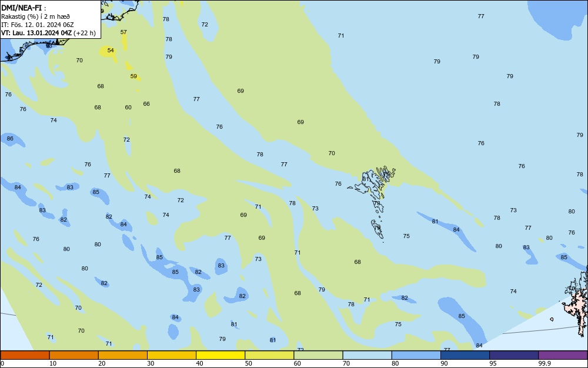Click the 'VT: Lau. 13.01.2024 04Z' valid time
Screen dimensions: 588x368
(x=36, y=33)
